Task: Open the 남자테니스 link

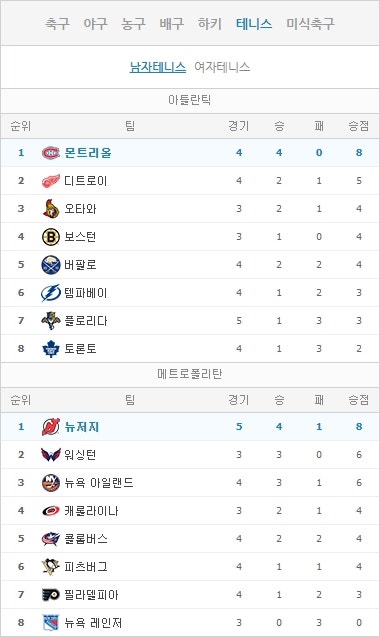Action: point(158,67)
